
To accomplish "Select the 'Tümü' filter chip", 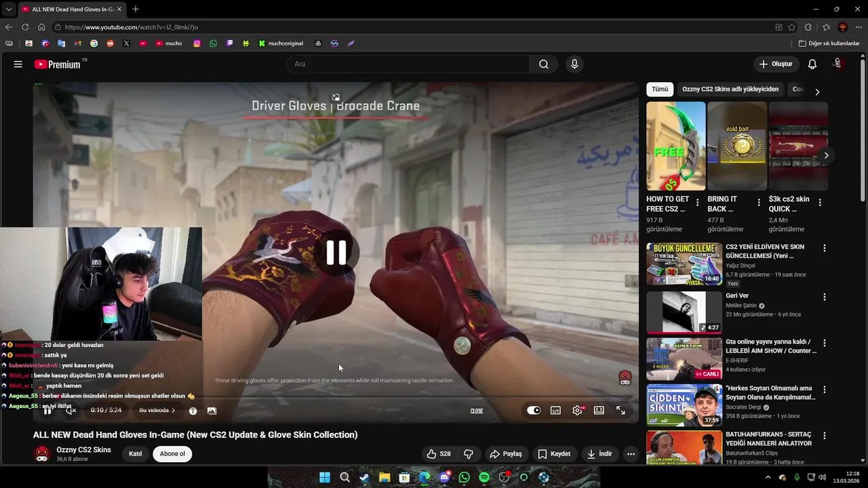I will 660,89.
